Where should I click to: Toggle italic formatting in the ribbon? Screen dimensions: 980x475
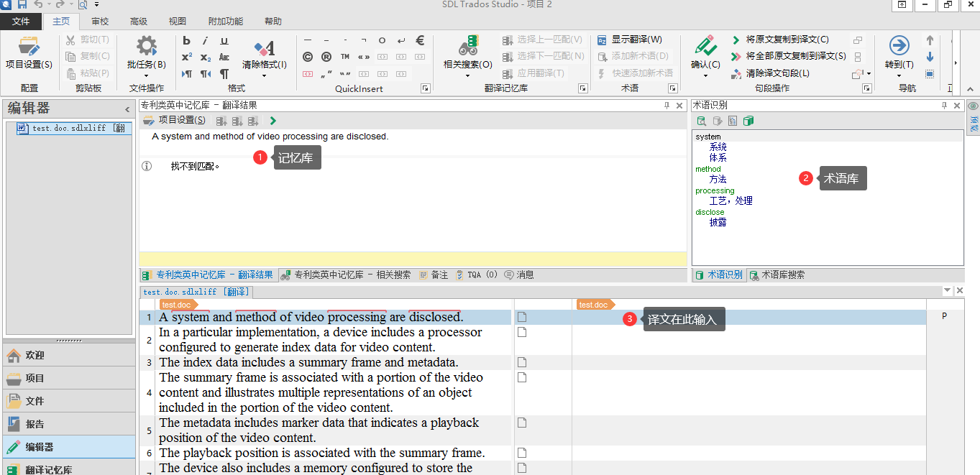206,41
